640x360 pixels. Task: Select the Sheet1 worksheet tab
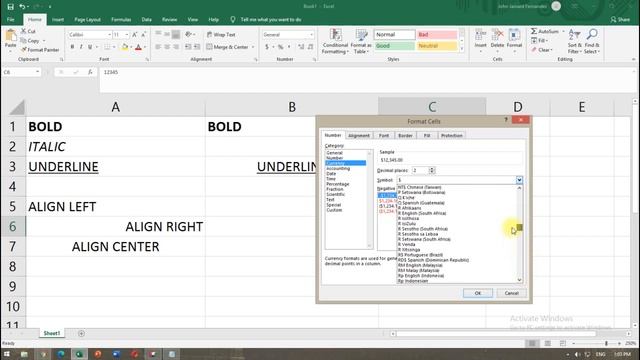pos(52,333)
